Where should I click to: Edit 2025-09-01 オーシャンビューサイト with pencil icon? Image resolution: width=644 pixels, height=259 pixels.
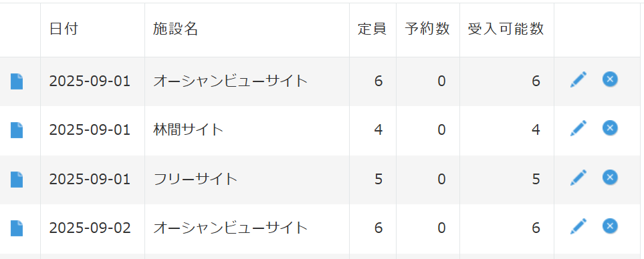coord(578,79)
